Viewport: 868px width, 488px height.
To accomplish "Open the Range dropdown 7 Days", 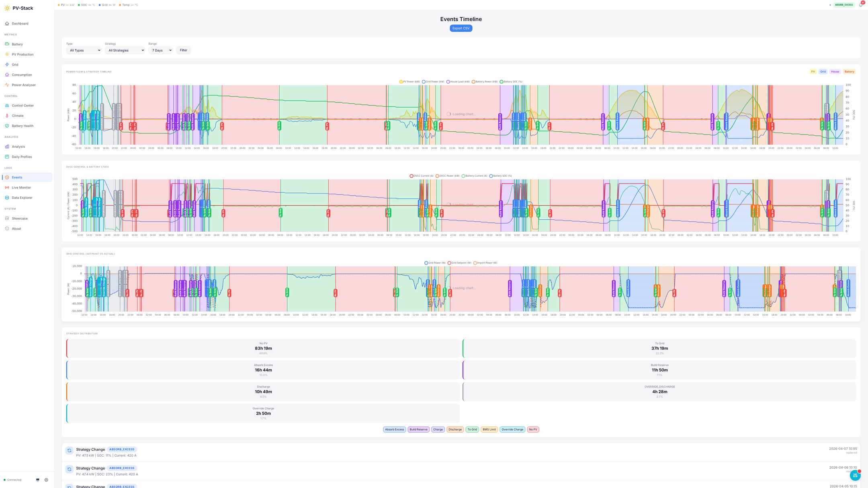I will [160, 50].
